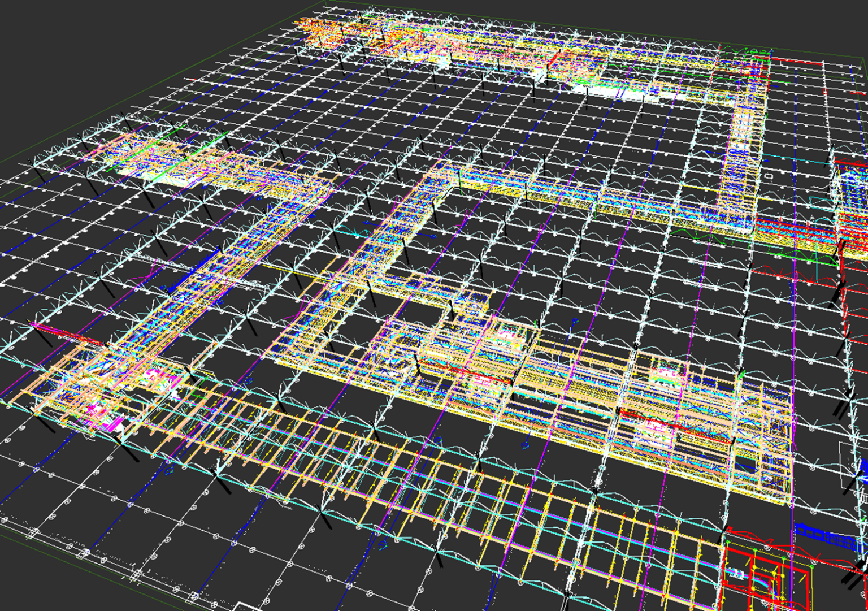Select the blue circle marker near the bottom-center magenta line
The height and width of the screenshot is (611, 868).
pyautogui.click(x=383, y=545)
